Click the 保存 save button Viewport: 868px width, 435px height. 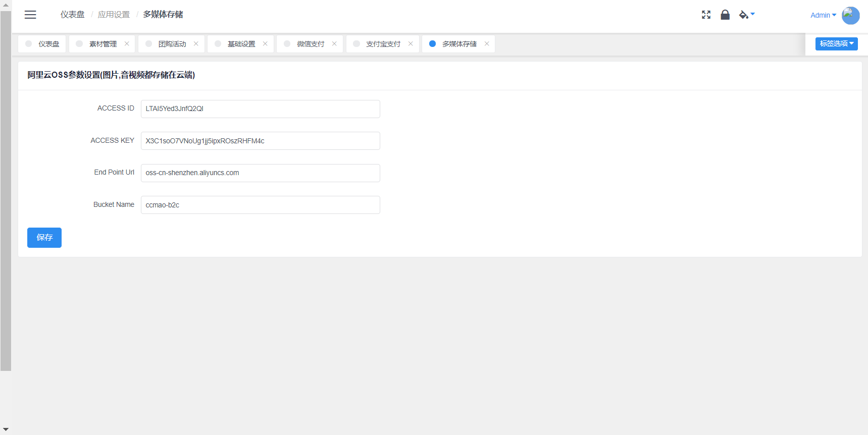44,238
